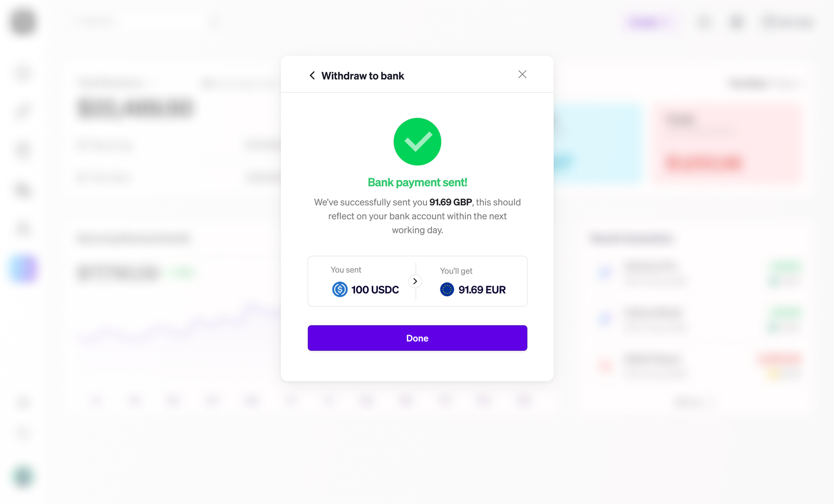
Task: Select the 100 USDC amount
Action: pyautogui.click(x=375, y=290)
